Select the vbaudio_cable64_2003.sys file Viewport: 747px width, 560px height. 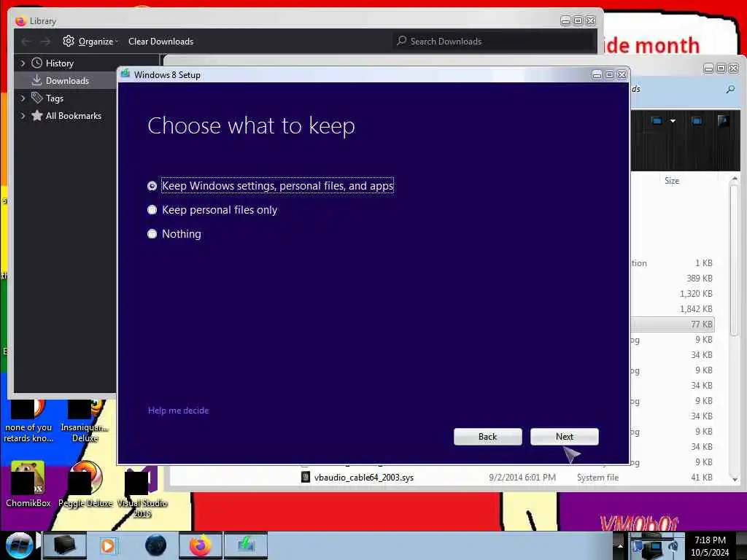363,477
